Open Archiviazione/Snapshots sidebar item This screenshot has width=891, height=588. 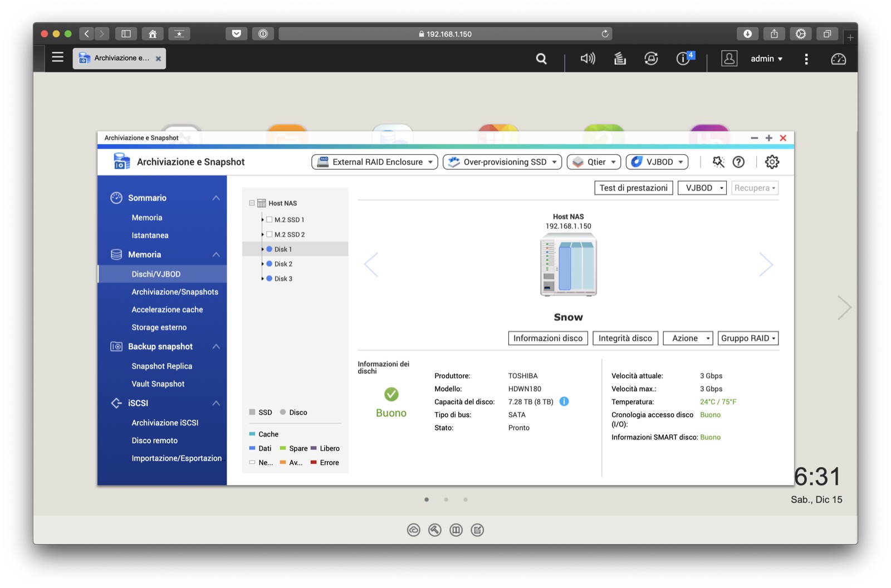tap(175, 292)
